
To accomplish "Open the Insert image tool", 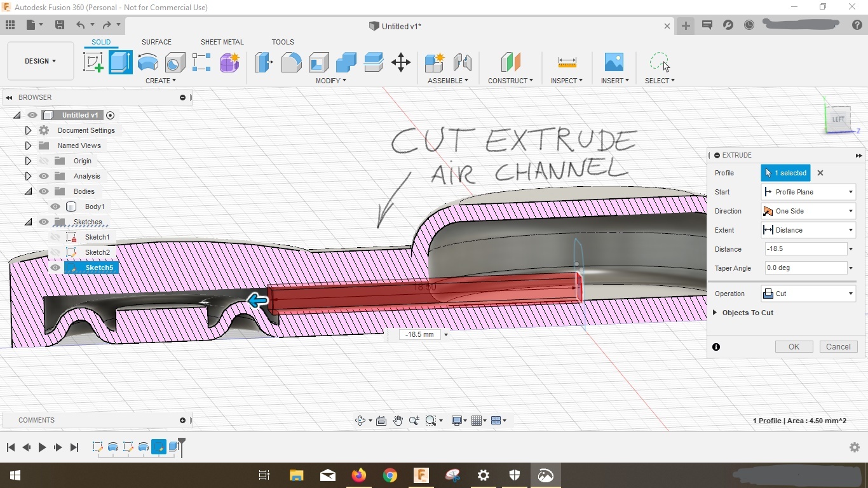I will point(614,62).
